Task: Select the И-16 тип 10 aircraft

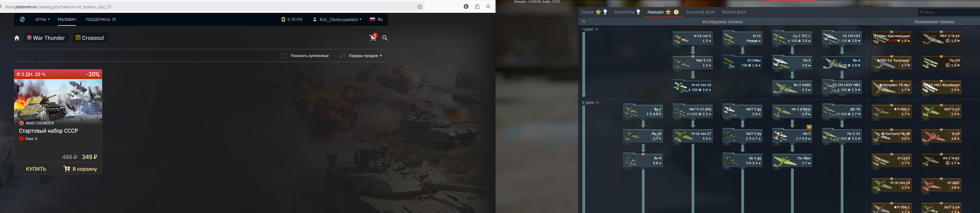Action: [693, 87]
